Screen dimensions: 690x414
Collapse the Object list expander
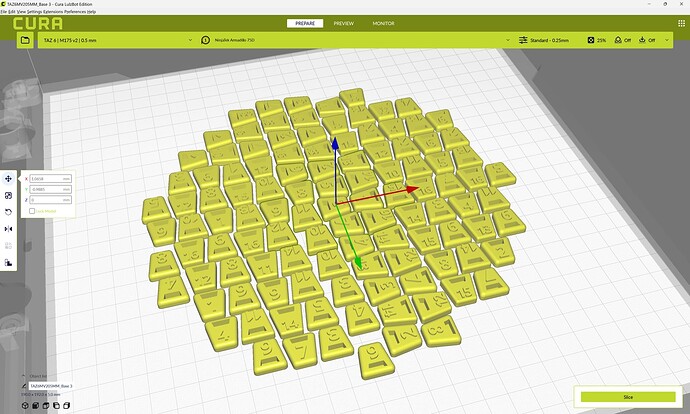[x=24, y=376]
